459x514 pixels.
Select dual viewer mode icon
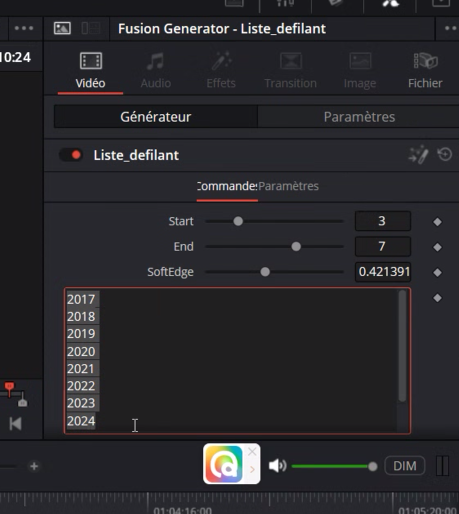[x=91, y=28]
